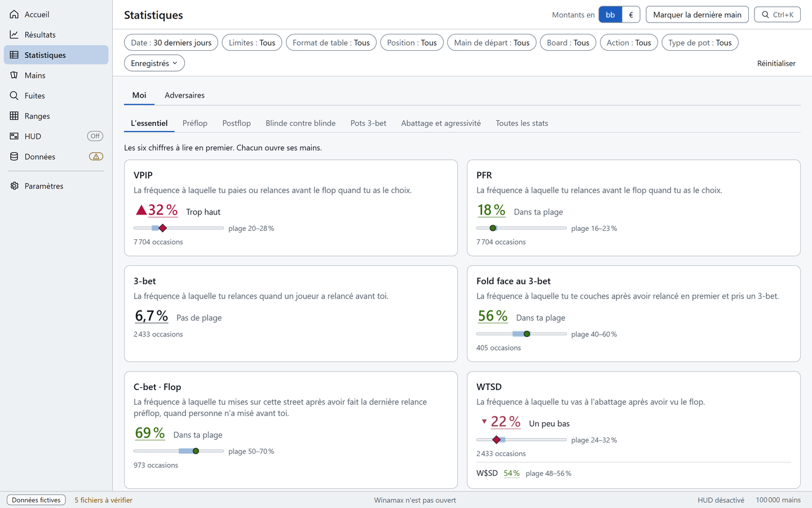Open the 5 fichiers à vérifier link
Screen dimensions: 812x508
(x=104, y=500)
